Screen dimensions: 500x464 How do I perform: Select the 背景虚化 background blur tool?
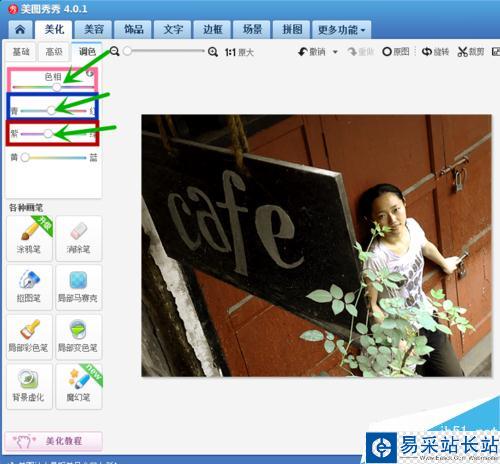[29, 386]
